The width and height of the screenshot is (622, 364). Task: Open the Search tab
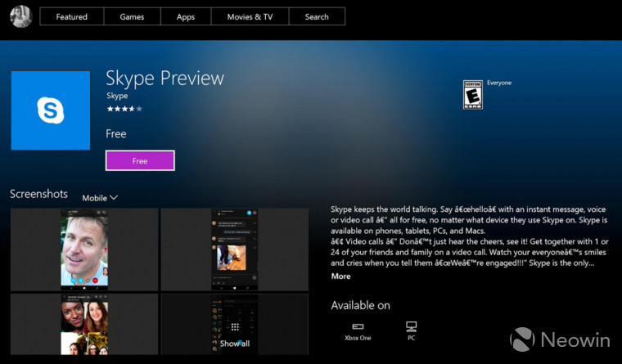[x=317, y=16]
